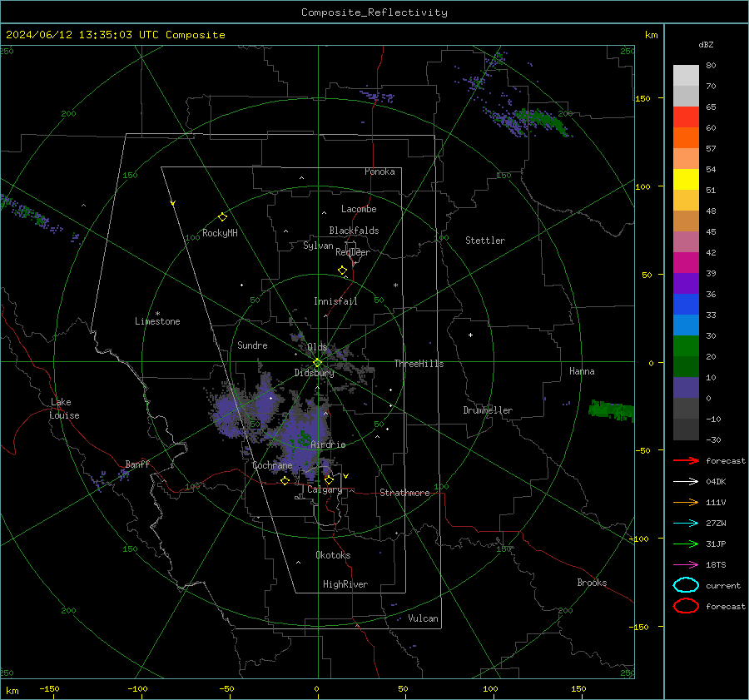Click the yellow diamond marker below RedDeer
The height and width of the screenshot is (700, 749).
point(342,271)
